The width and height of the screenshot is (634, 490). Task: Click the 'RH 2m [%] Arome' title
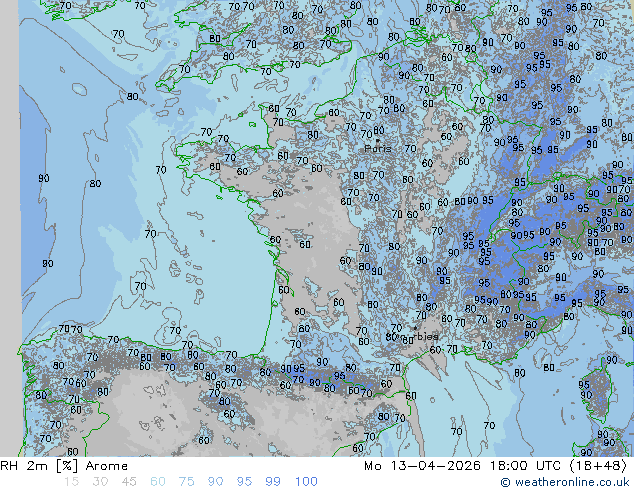coord(64,466)
